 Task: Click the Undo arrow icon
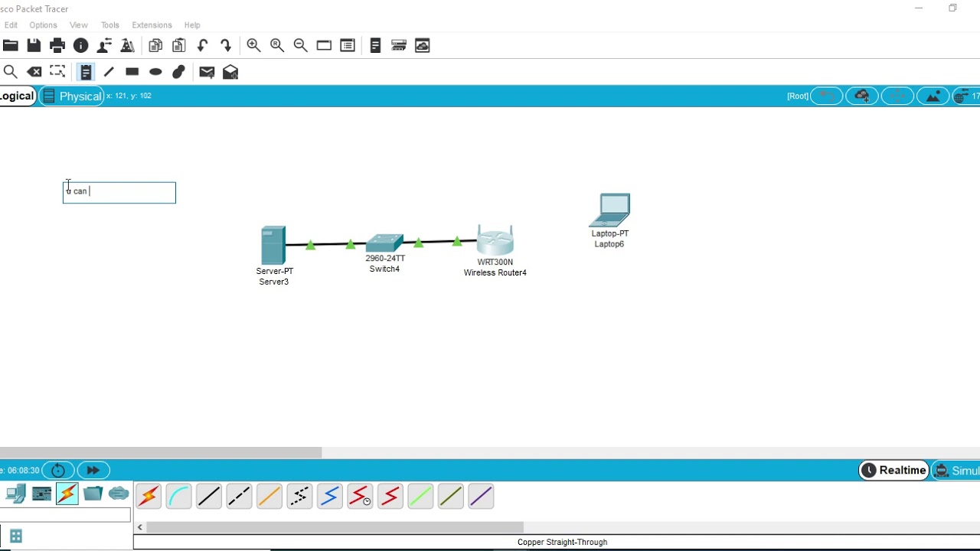click(202, 46)
